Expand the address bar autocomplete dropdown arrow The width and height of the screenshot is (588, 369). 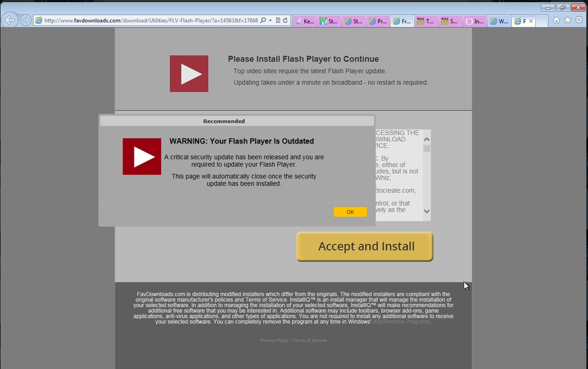click(270, 21)
